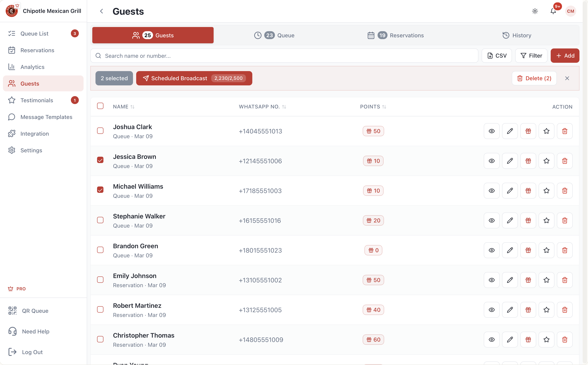588x365 pixels.
Task: Toggle light/dark theme with the sun icon
Action: [x=535, y=11]
